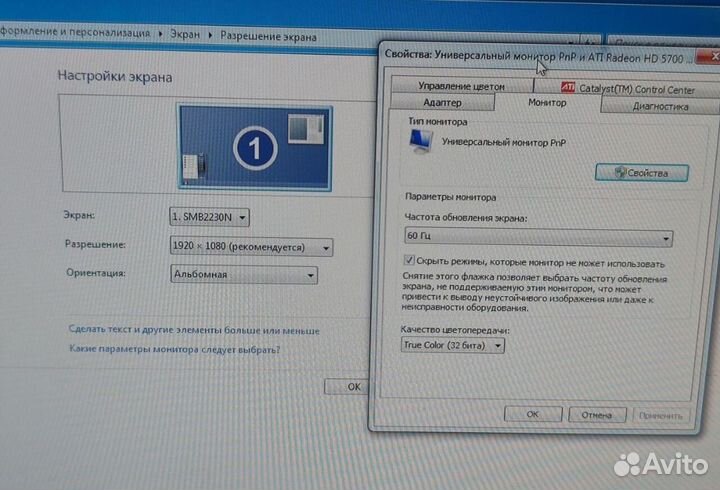Expand the 60 Гц refresh rate dropdown
720x490 pixels.
[x=537, y=238]
